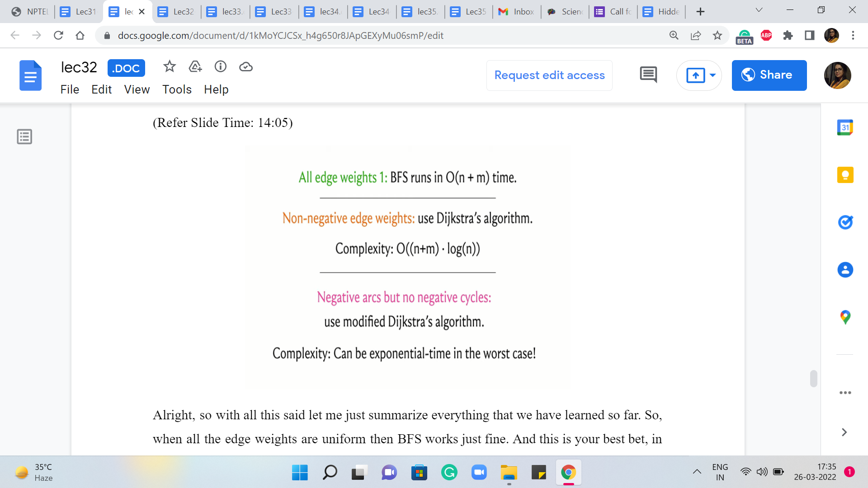Click the blue Share button

pyautogui.click(x=769, y=75)
